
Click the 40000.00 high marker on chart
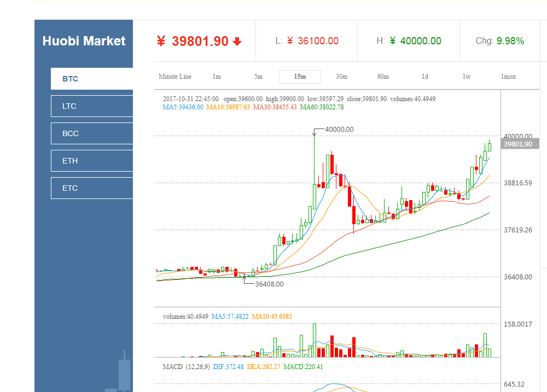click(x=339, y=130)
